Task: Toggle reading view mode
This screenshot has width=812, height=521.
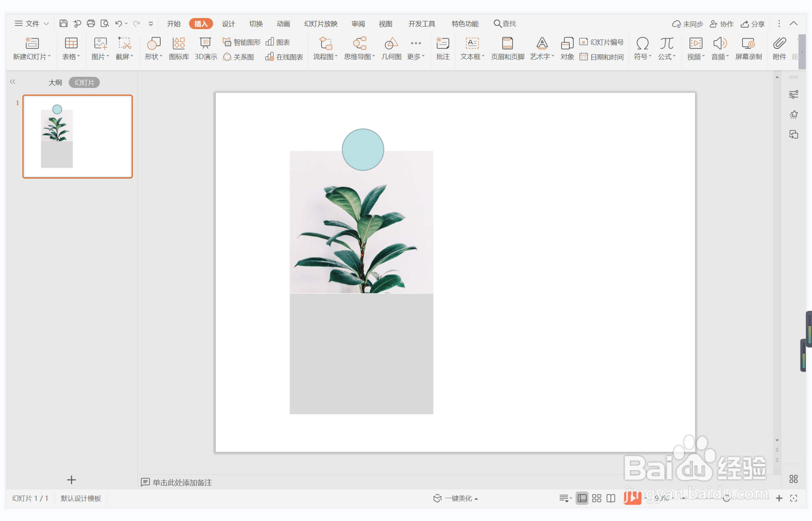Action: [x=611, y=498]
